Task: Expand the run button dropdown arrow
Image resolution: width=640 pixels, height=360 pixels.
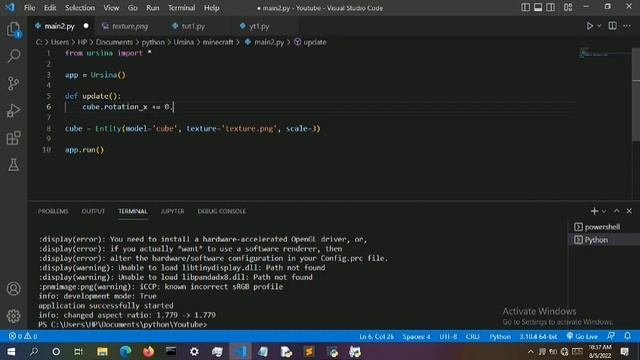Action: (599, 26)
